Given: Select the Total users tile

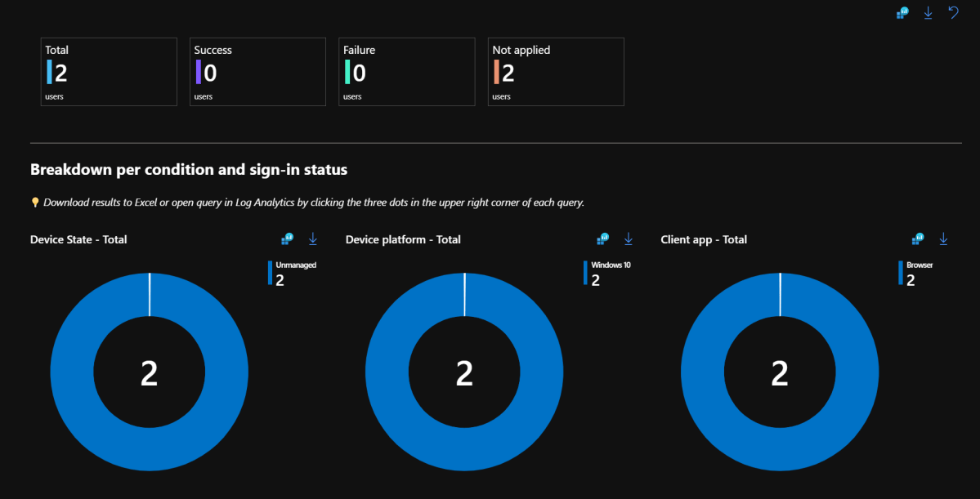Looking at the screenshot, I should pyautogui.click(x=109, y=71).
